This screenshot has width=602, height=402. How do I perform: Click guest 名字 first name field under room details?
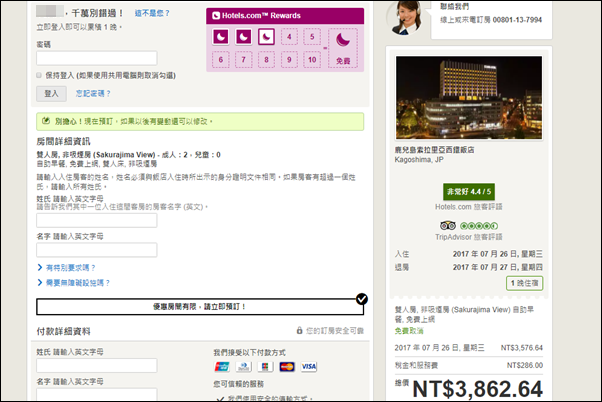point(97,250)
